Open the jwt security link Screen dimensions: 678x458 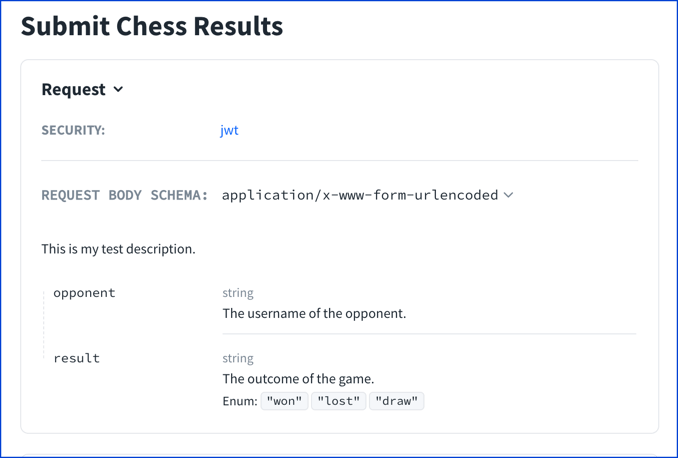click(229, 130)
